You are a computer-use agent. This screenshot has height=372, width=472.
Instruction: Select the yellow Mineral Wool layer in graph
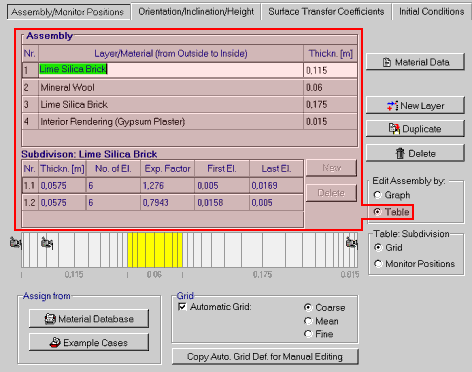click(155, 250)
